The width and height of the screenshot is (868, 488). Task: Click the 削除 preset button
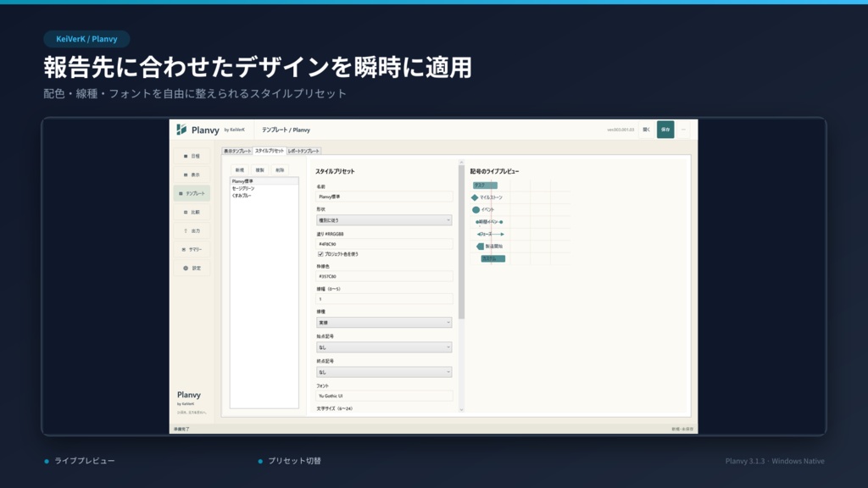pos(280,169)
